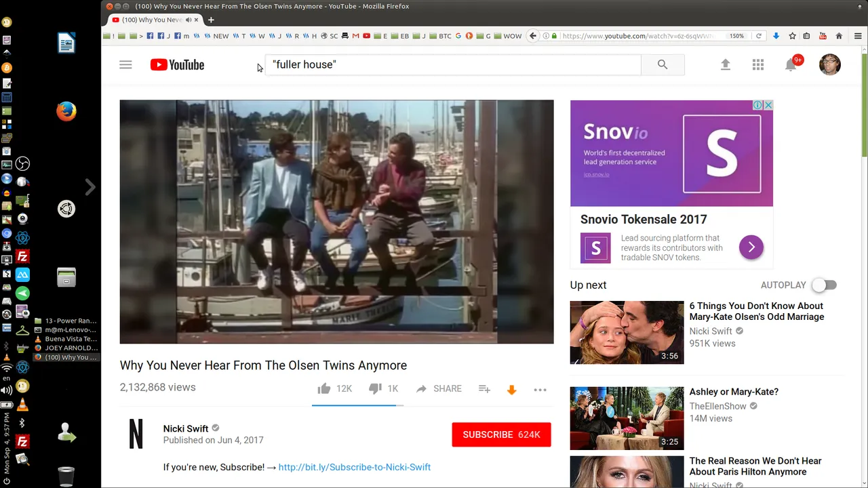Open Share for the video
This screenshot has height=488, width=868.
tap(439, 388)
